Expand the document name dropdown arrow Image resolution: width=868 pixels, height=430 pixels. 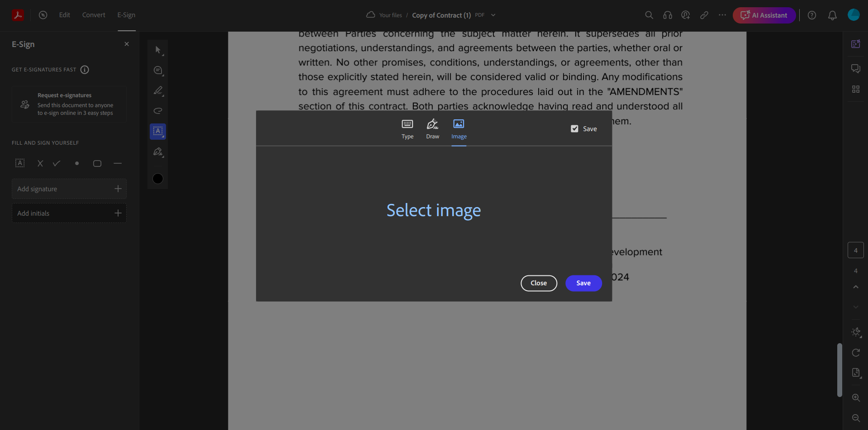[x=493, y=15]
